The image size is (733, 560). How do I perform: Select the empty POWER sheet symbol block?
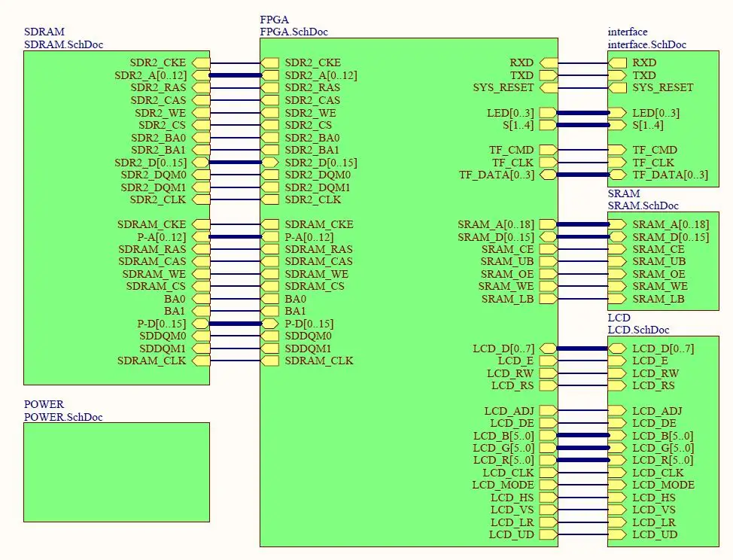click(117, 472)
